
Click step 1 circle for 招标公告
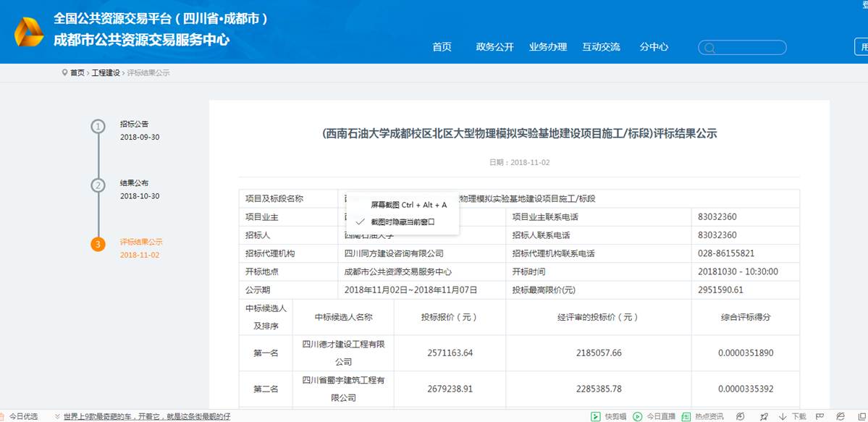pyautogui.click(x=98, y=127)
